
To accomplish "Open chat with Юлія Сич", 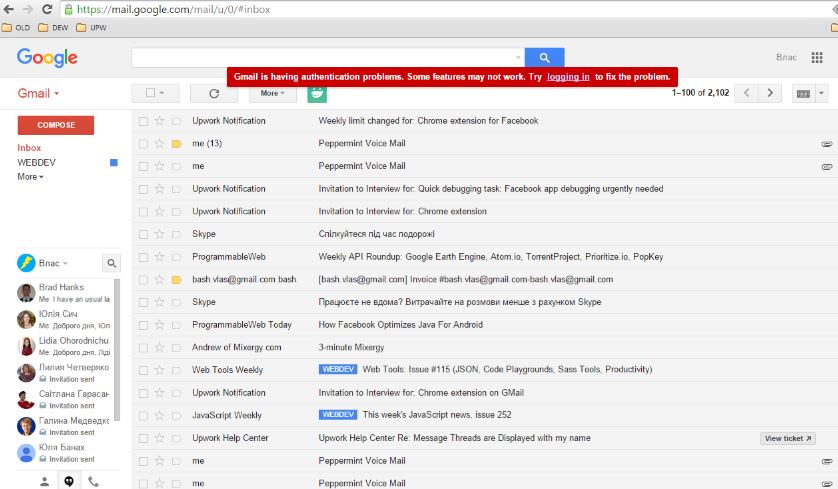I will pos(64,319).
